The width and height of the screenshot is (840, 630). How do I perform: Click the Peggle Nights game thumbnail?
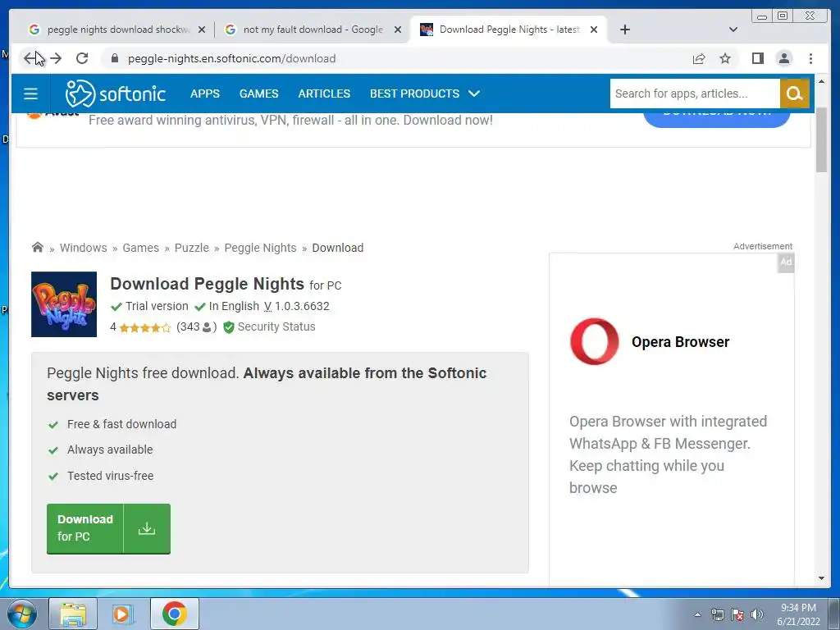pos(64,304)
